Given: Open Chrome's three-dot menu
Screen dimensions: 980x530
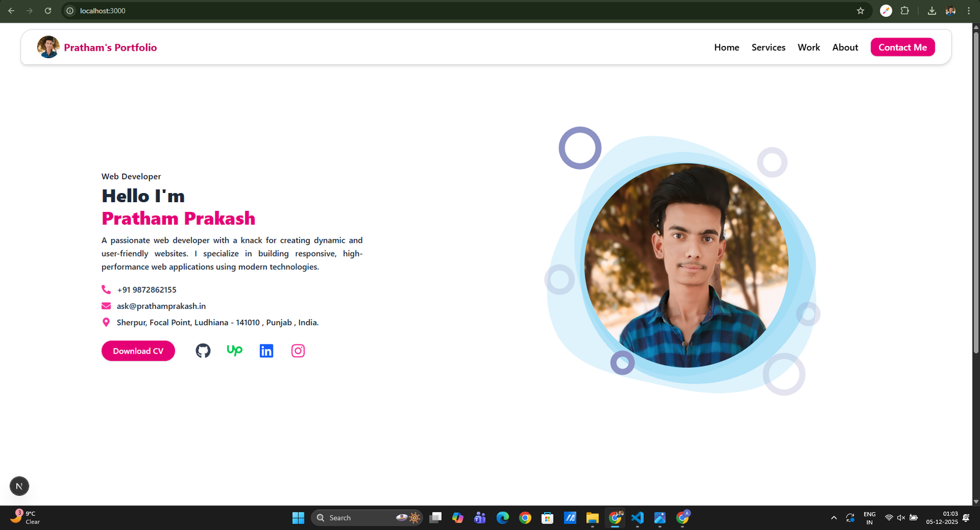Looking at the screenshot, I should tap(968, 10).
